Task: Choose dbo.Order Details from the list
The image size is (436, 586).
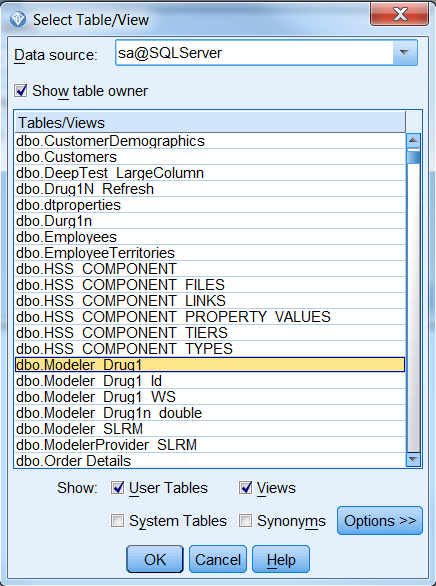Action: click(210, 461)
